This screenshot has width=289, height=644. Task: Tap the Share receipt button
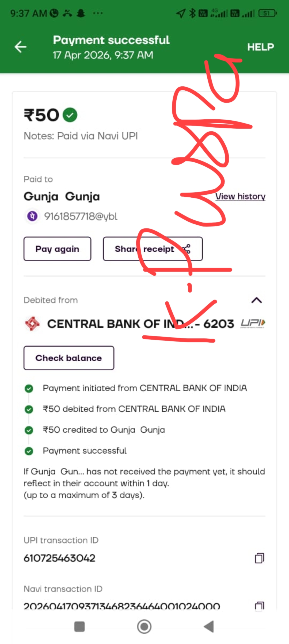point(153,249)
